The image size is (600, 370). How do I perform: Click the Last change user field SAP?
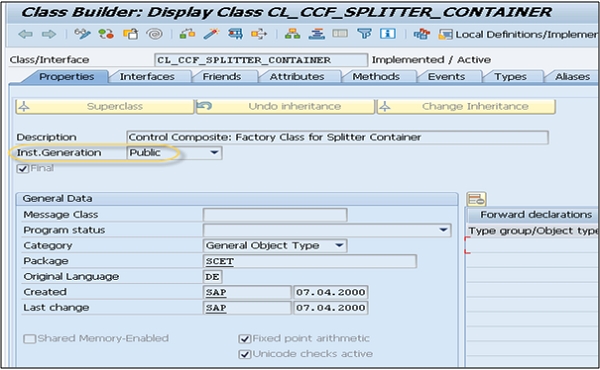[x=247, y=308]
